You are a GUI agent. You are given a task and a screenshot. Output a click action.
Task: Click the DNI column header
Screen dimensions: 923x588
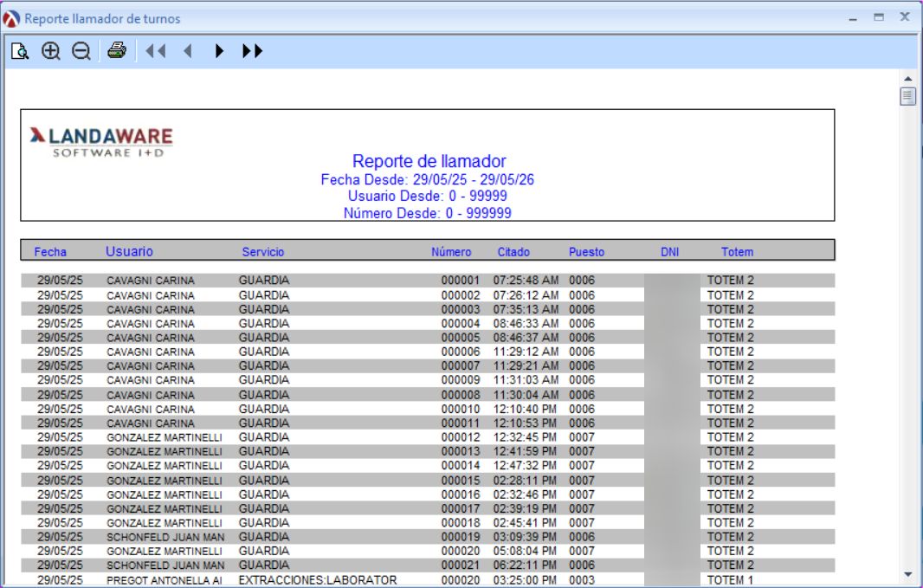tap(670, 252)
